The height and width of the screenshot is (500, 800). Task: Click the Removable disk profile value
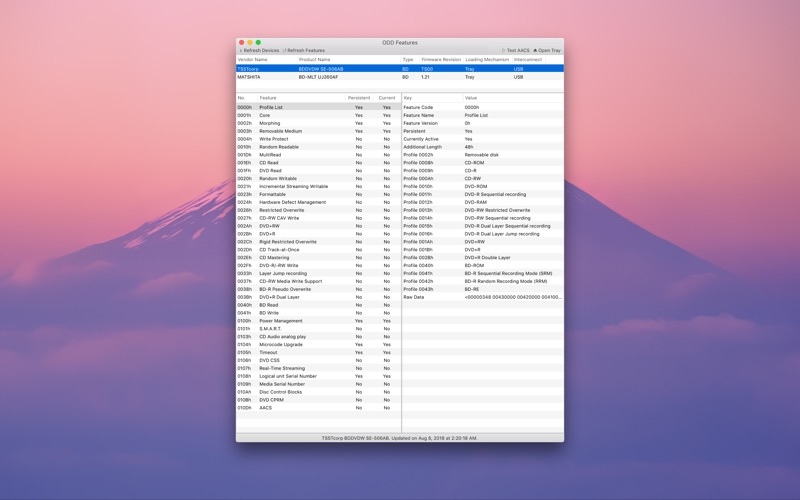pyautogui.click(x=482, y=155)
